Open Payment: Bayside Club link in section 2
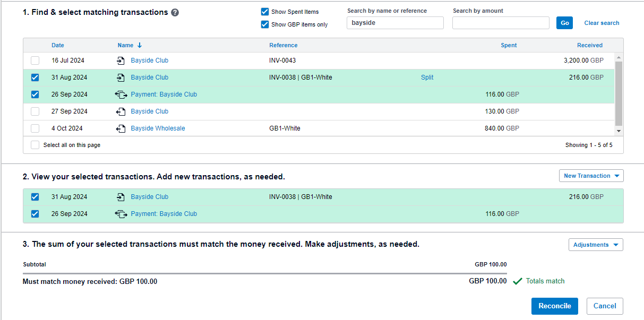644x320 pixels. point(164,214)
